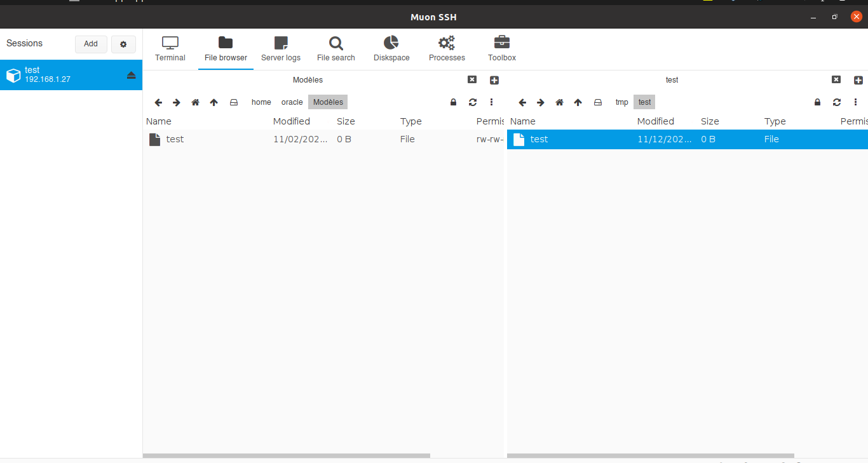The width and height of the screenshot is (868, 463).
Task: Open the overflow menu in Modèles panel
Action: [x=491, y=102]
